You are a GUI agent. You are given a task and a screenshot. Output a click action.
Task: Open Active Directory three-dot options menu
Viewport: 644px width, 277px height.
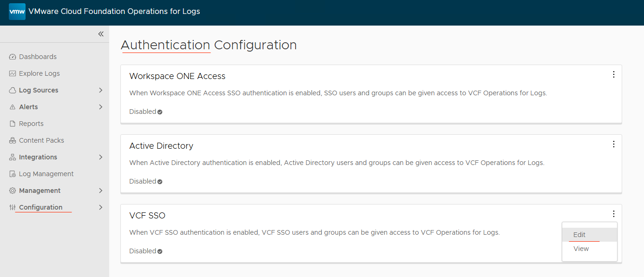coord(613,144)
